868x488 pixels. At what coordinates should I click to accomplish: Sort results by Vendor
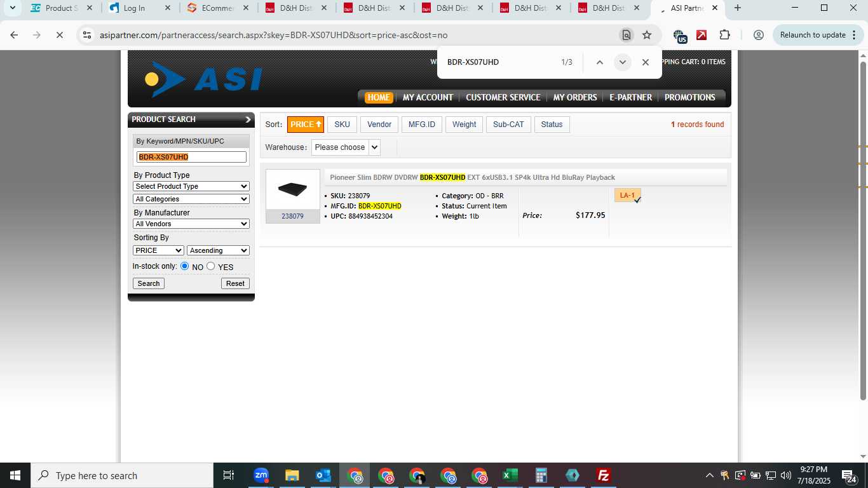point(379,125)
